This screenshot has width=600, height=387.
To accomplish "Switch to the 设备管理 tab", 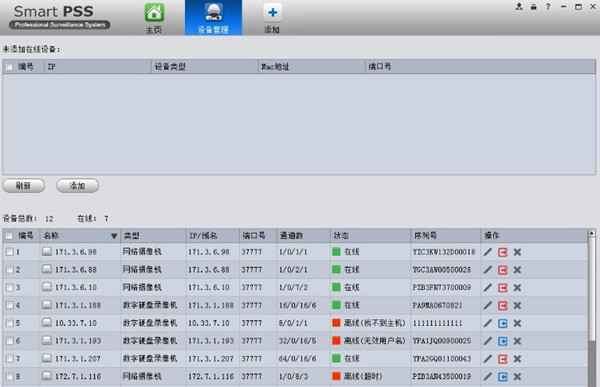I will point(213,18).
